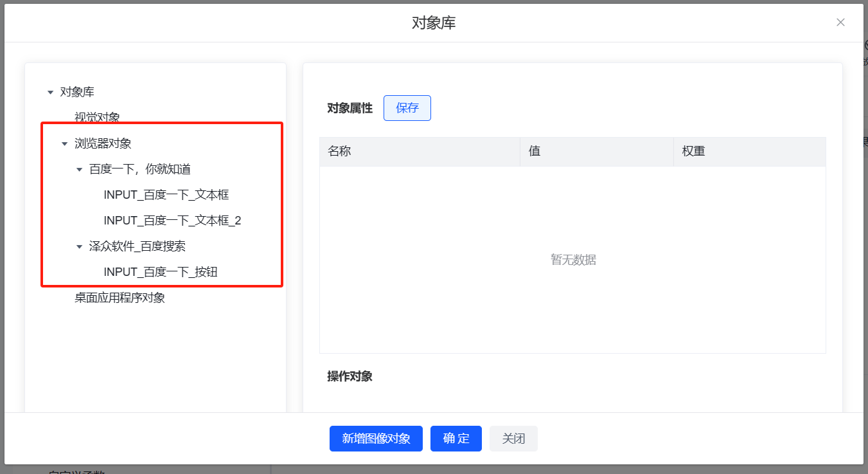Select the 桌面应用程序对象 tree node
This screenshot has width=868, height=474.
coord(120,298)
